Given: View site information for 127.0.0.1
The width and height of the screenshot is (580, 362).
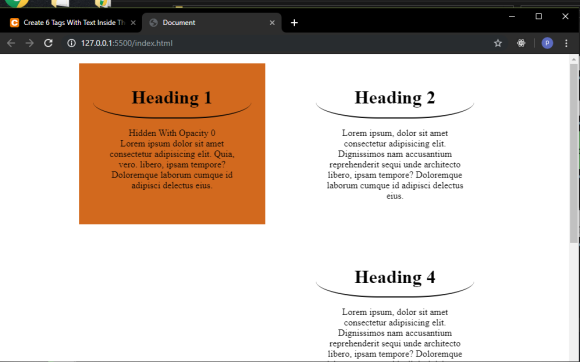Looking at the screenshot, I should (71, 43).
